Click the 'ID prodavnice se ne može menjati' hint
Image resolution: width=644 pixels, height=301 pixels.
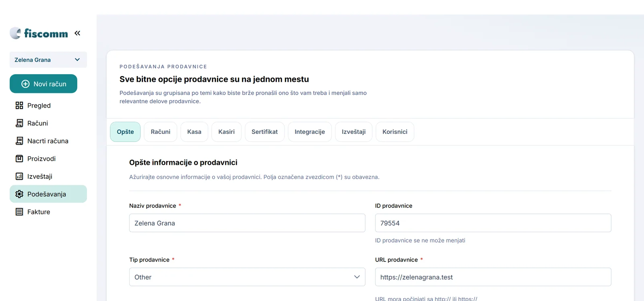pos(420,241)
